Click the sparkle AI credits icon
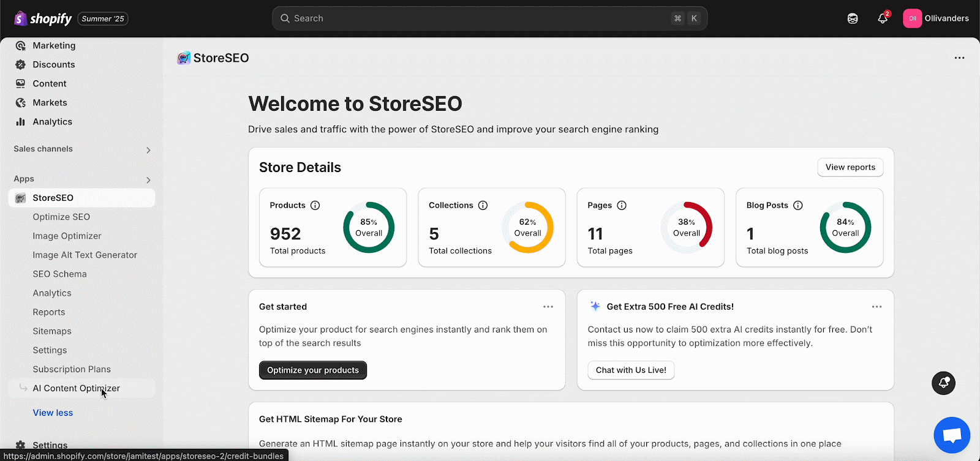Viewport: 980px width, 461px height. pyautogui.click(x=595, y=306)
